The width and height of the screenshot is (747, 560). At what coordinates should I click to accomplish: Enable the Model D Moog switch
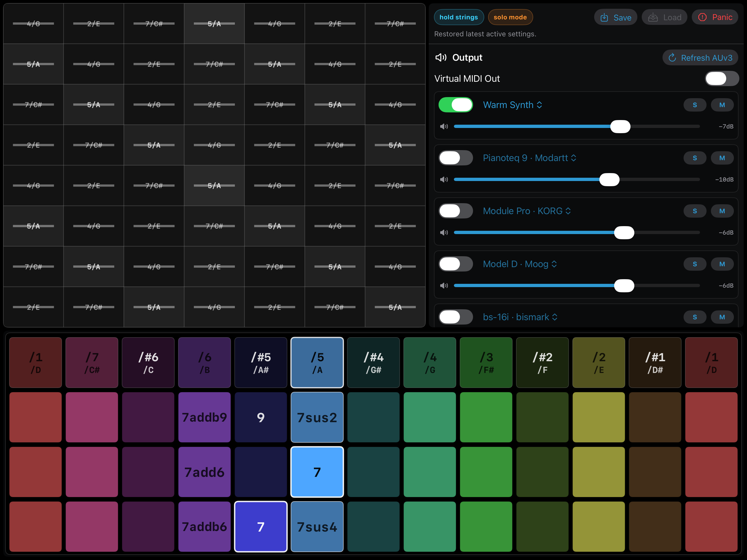[456, 264]
